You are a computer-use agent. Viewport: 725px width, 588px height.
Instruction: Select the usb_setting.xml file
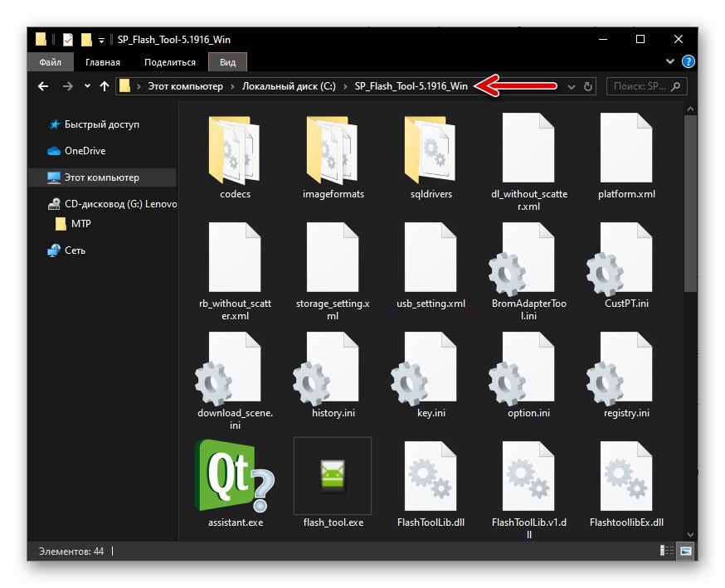coord(431,266)
